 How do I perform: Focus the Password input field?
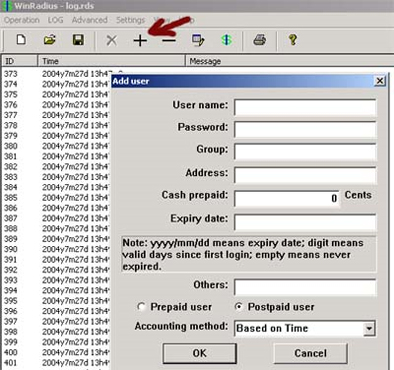point(305,129)
